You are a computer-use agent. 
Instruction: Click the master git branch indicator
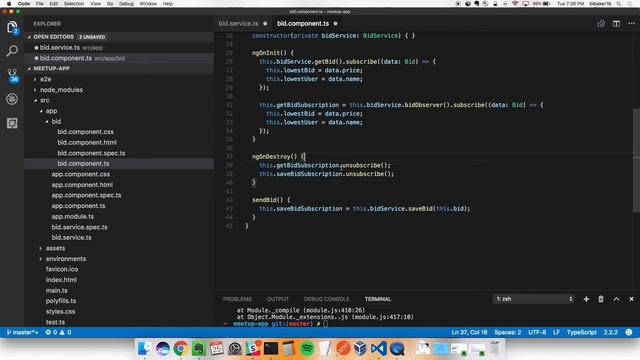(22, 332)
